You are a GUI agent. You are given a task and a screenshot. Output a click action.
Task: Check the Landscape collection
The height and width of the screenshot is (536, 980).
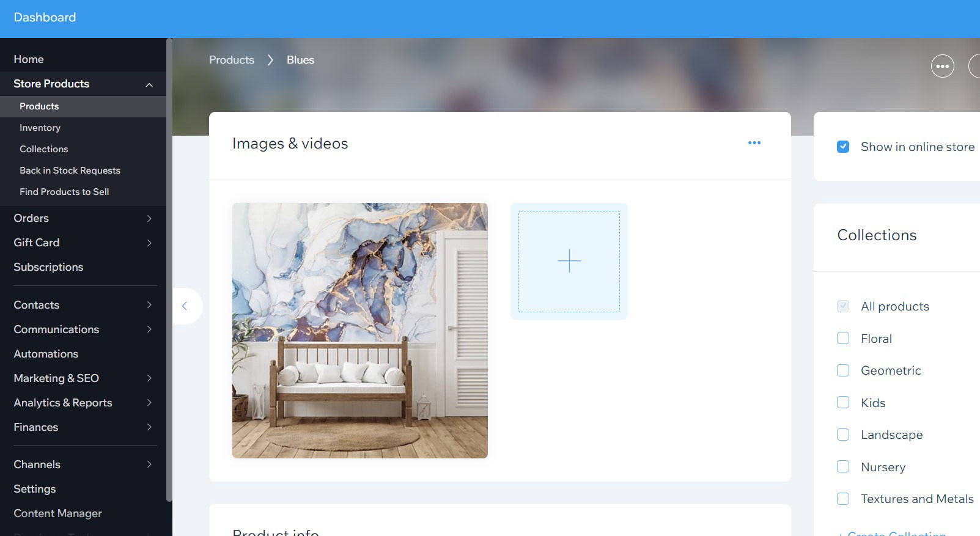(x=843, y=435)
